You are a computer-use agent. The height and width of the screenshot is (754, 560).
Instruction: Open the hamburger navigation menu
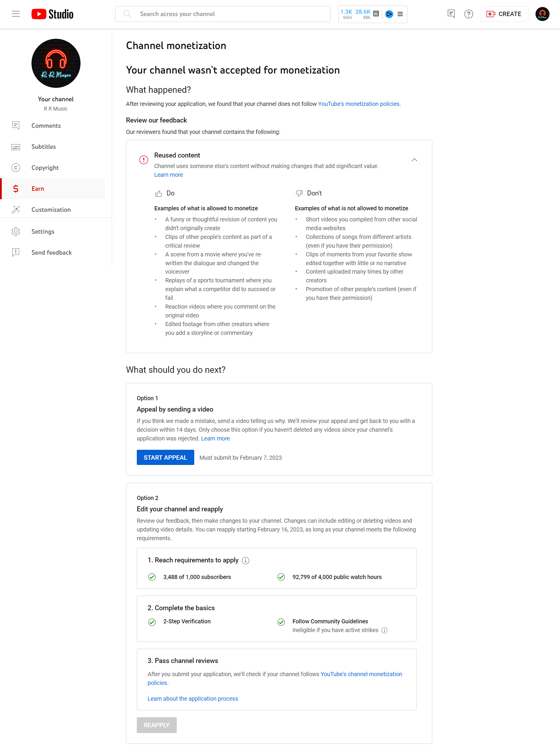click(x=15, y=14)
